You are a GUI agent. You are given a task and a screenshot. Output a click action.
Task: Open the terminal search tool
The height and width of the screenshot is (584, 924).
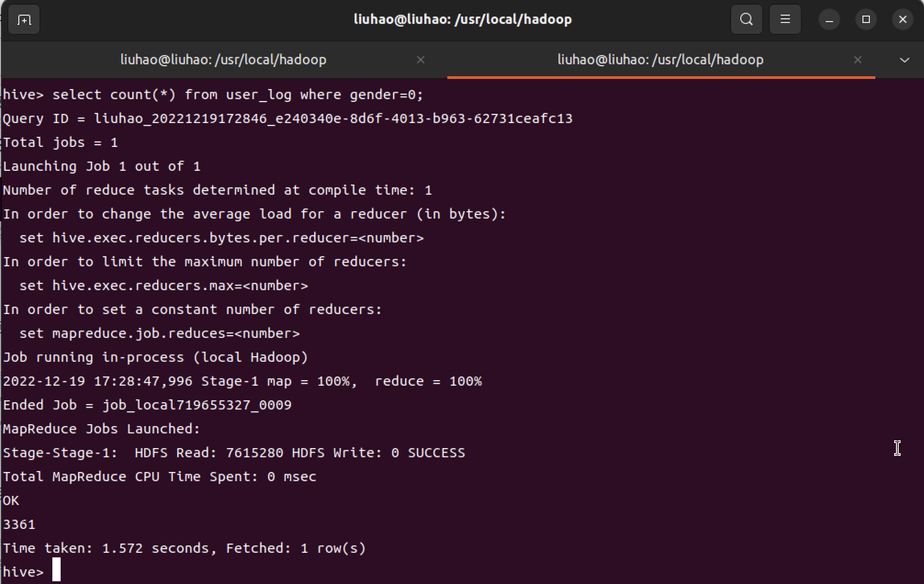point(747,19)
